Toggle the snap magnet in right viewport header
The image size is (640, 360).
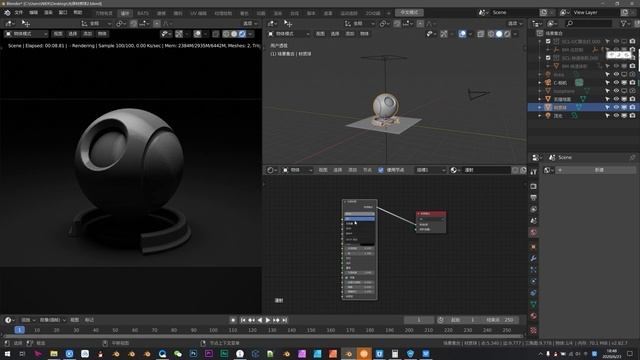click(x=397, y=24)
